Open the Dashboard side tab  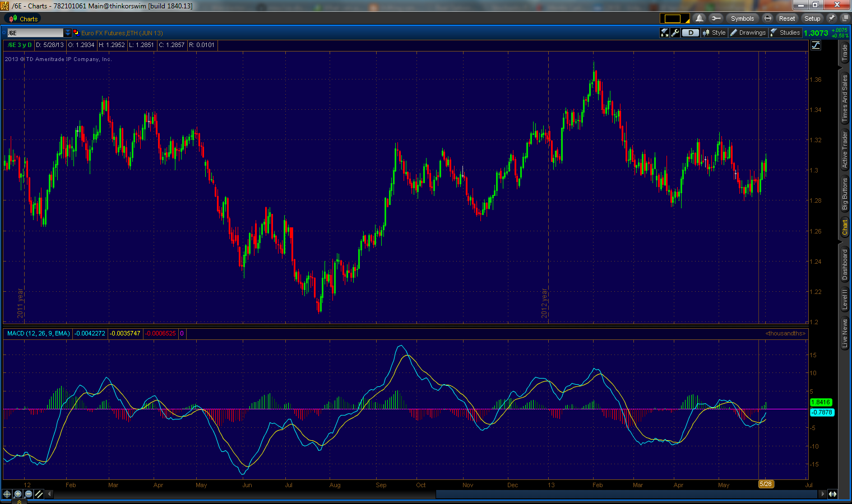coord(845,264)
